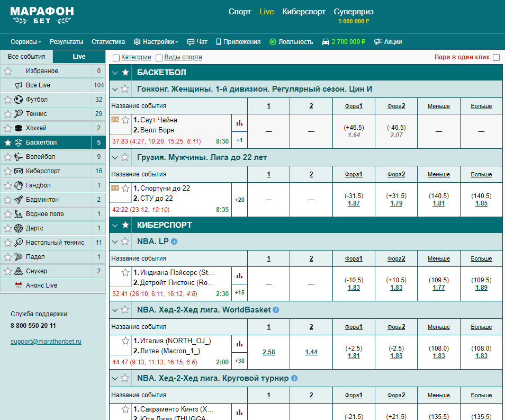This screenshot has width=505, height=420.
Task: Open the support@marathonbet.ru email link
Action: coord(46,342)
